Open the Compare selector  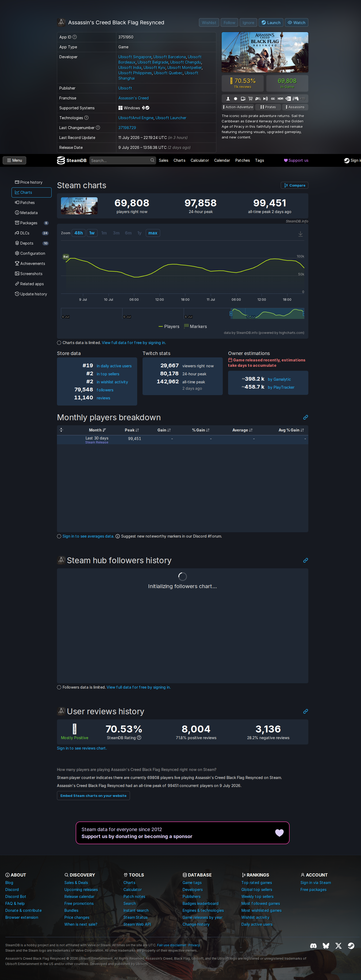click(x=294, y=185)
